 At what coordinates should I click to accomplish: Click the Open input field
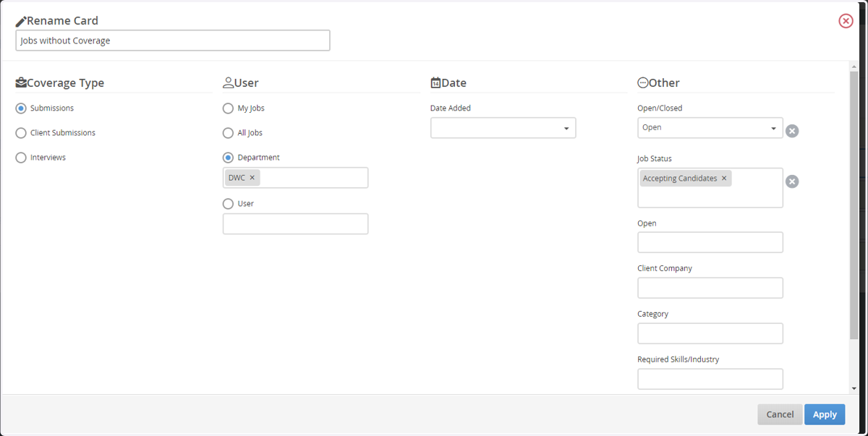(710, 242)
